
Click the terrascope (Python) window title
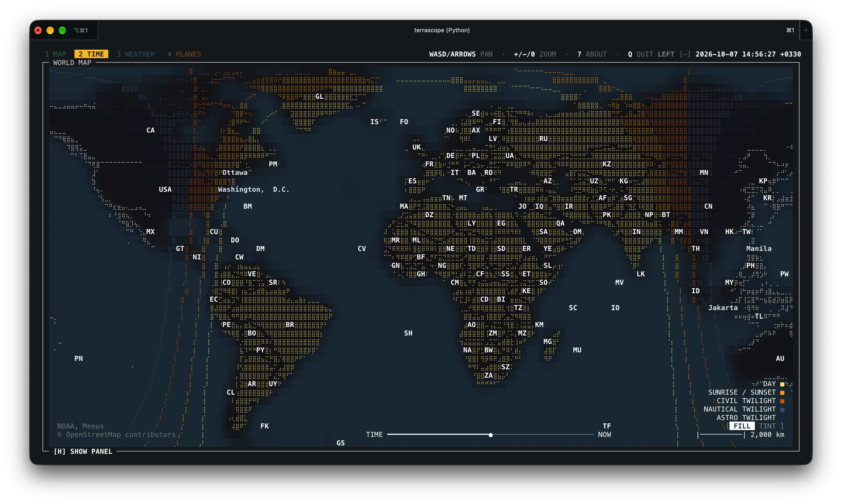(442, 30)
